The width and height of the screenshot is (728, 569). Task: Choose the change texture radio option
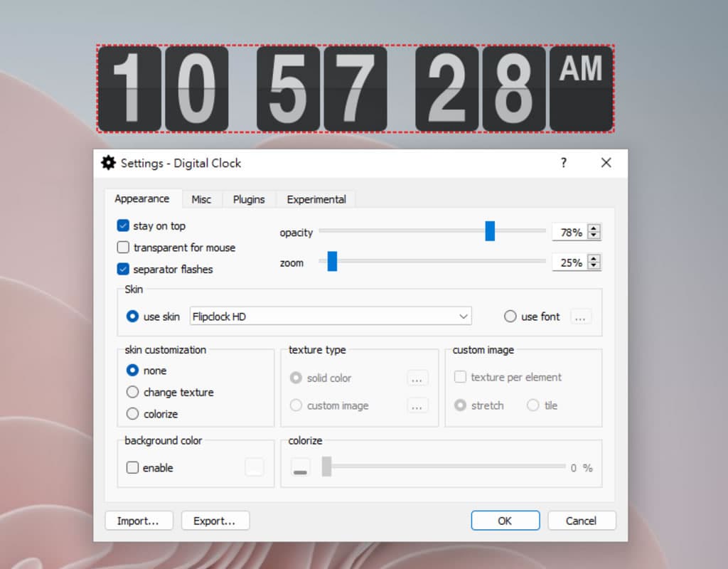pyautogui.click(x=132, y=392)
